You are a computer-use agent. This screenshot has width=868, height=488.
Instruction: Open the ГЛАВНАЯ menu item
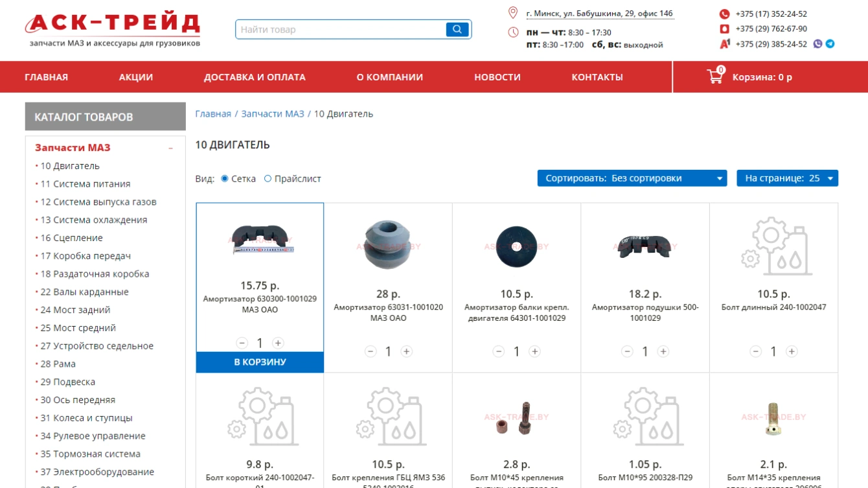[47, 77]
